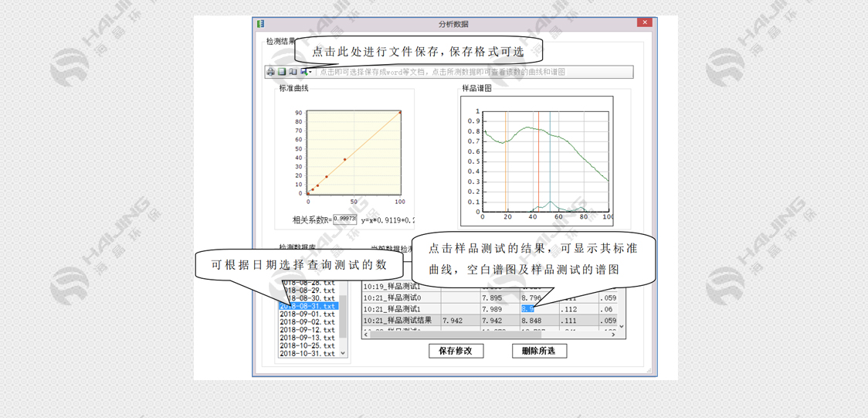The height and width of the screenshot is (418, 868).
Task: Click the 保存修改 button
Action: coord(456,351)
